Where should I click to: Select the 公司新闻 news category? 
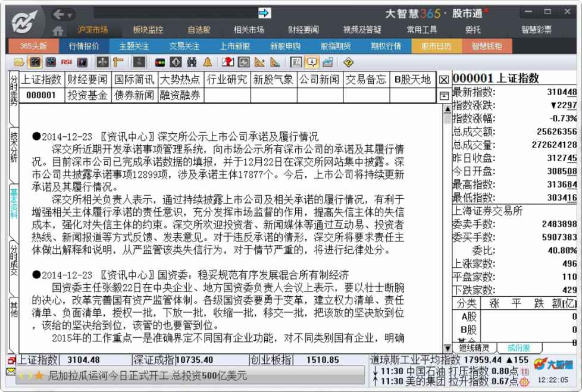(320, 79)
